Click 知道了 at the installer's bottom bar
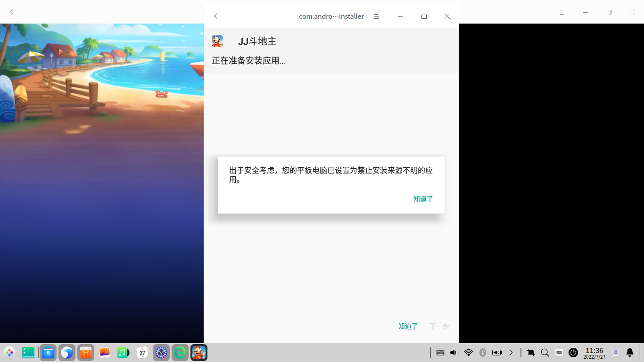Image resolution: width=644 pixels, height=362 pixels. [407, 326]
